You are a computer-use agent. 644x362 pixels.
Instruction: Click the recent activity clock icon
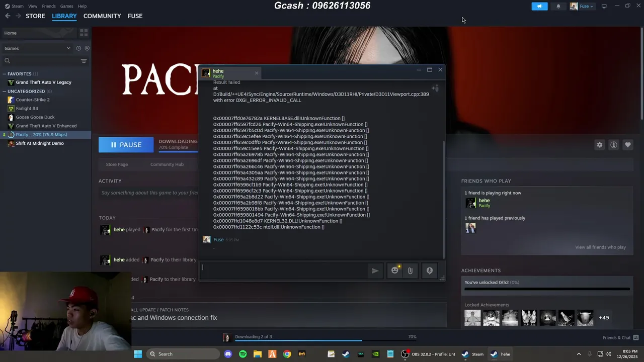(x=78, y=48)
